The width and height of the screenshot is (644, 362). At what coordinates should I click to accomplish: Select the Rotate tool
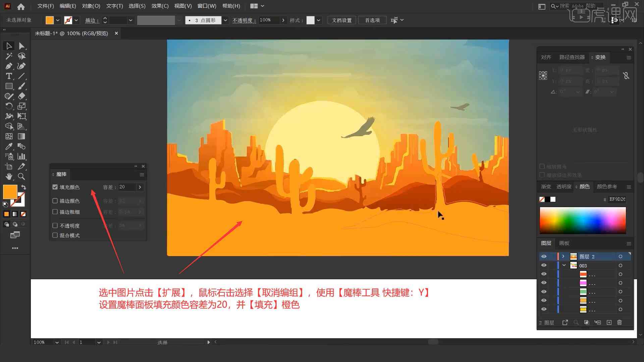point(8,106)
